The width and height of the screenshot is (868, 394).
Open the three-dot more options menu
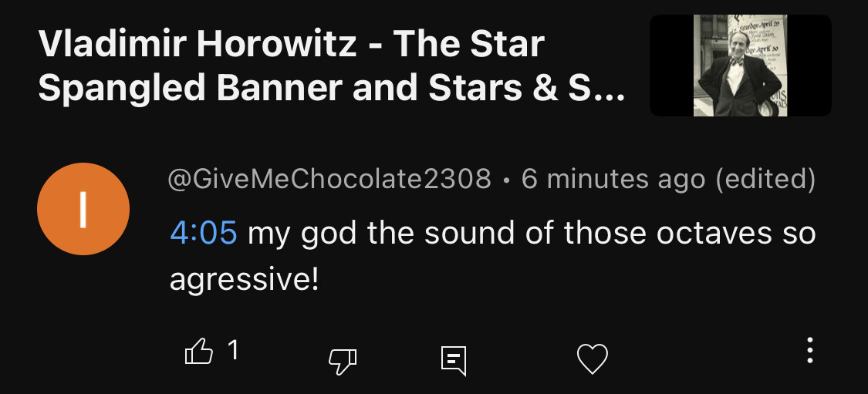pyautogui.click(x=809, y=350)
